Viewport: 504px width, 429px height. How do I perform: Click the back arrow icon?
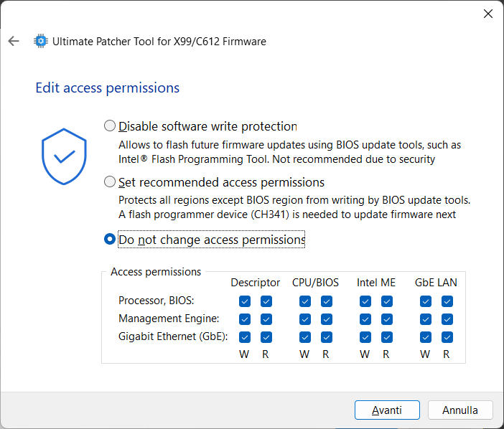(14, 42)
